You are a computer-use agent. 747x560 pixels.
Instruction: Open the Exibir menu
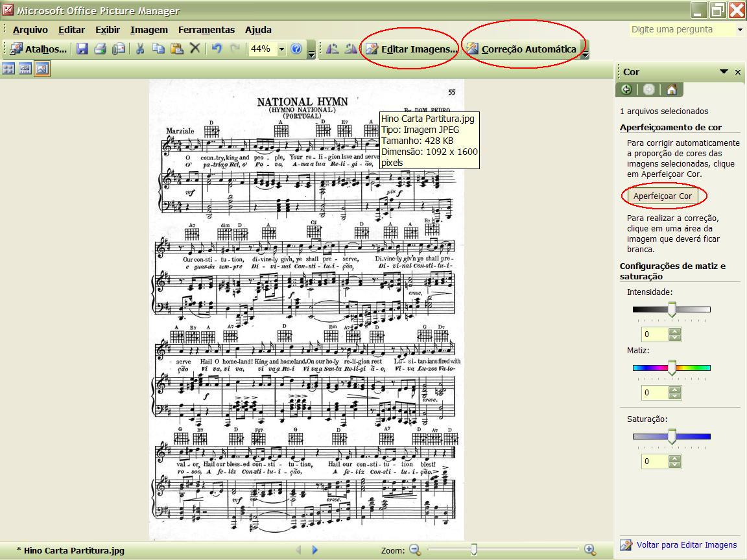[108, 30]
